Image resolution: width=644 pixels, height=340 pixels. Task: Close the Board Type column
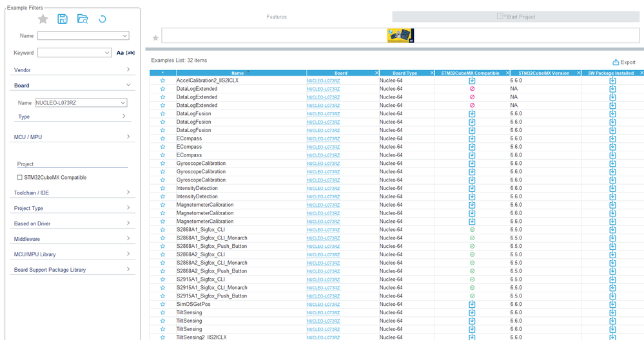coord(432,73)
